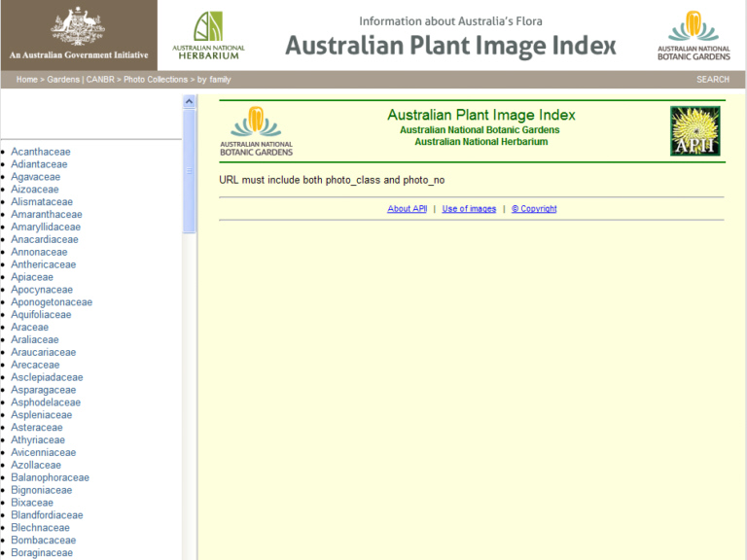Select the Bombacaceae family
The width and height of the screenshot is (747, 560).
tap(44, 541)
